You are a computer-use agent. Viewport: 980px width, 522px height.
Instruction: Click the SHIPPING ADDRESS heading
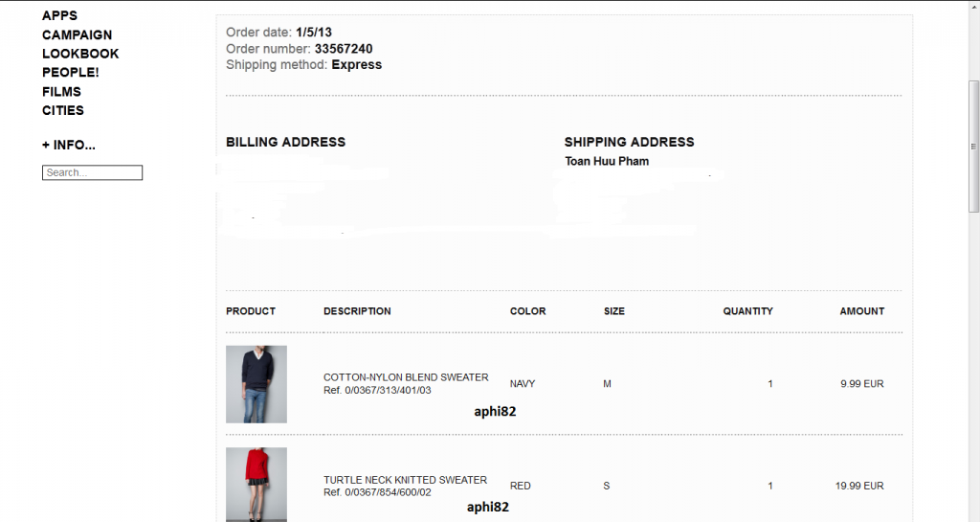[x=629, y=142]
